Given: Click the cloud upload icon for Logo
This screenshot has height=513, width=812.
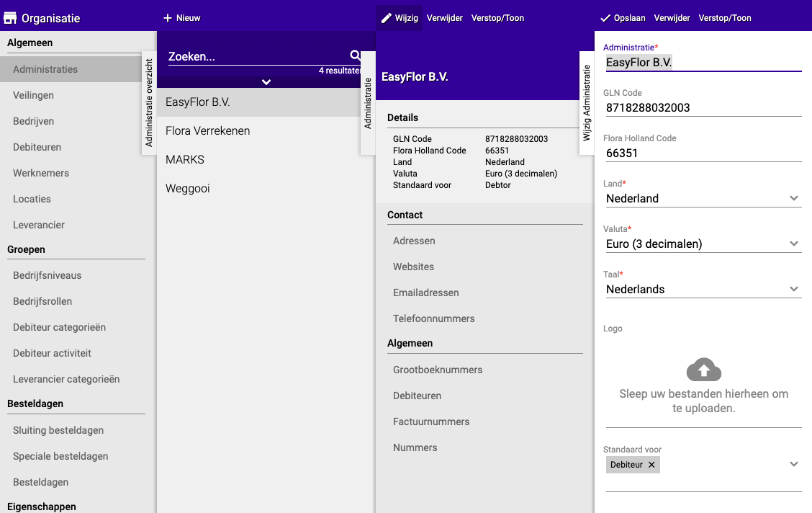Looking at the screenshot, I should (704, 369).
